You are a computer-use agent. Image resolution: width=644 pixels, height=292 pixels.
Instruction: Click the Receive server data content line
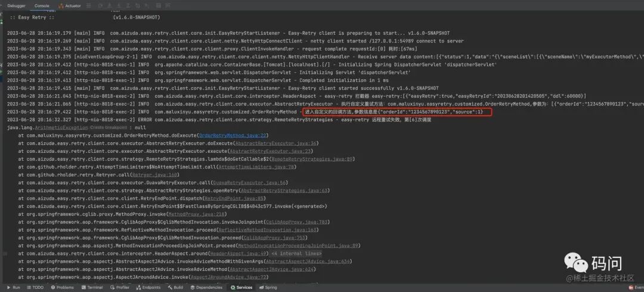click(324, 56)
